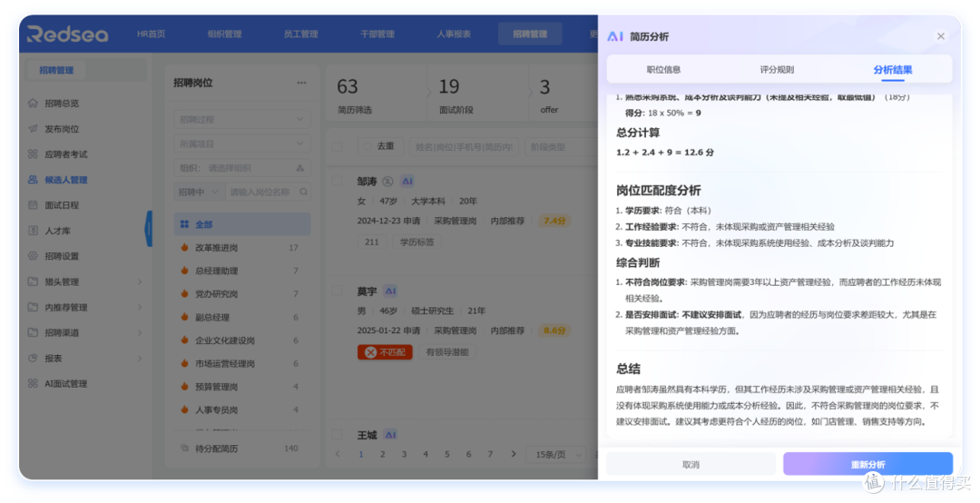
Task: Go to the next page arrow in pagination
Action: click(x=514, y=454)
